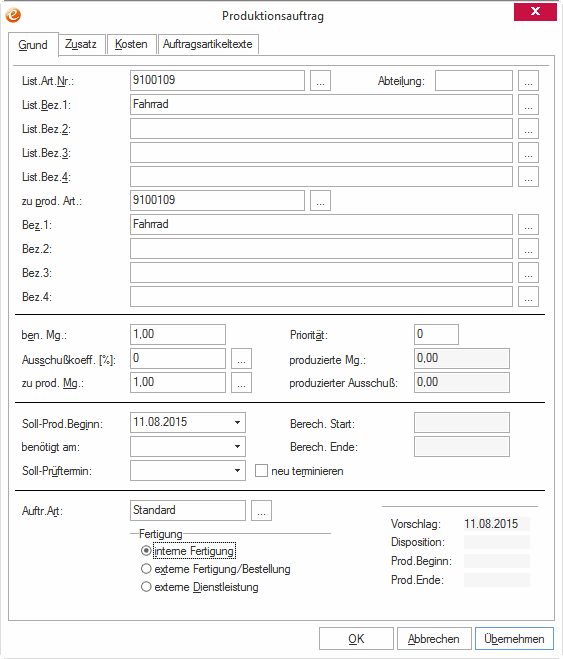Click the produzierte Mg. read-only field
The height and width of the screenshot is (659, 563).
tap(462, 358)
